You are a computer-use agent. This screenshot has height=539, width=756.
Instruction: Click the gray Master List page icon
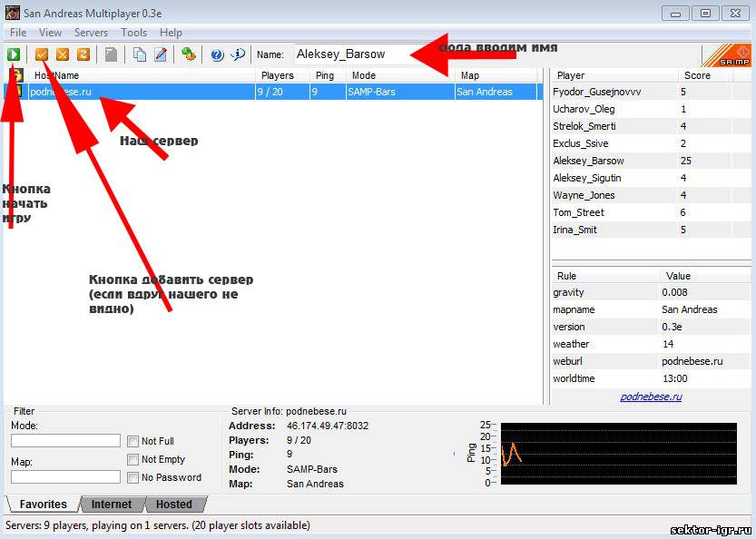111,54
